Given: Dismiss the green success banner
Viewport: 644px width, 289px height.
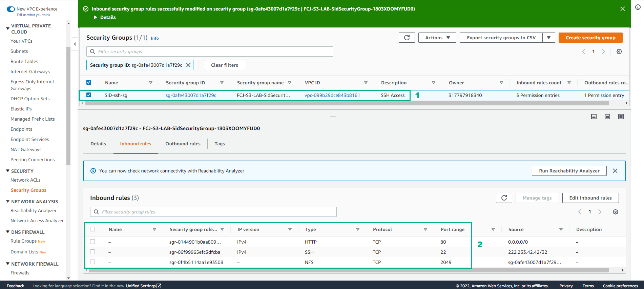Looking at the screenshot, I should (623, 9).
